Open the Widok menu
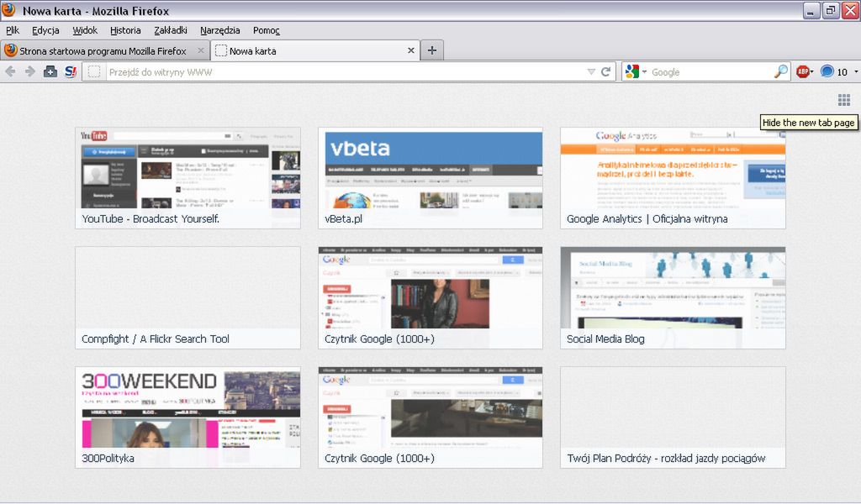This screenshot has width=861, height=504. [85, 30]
